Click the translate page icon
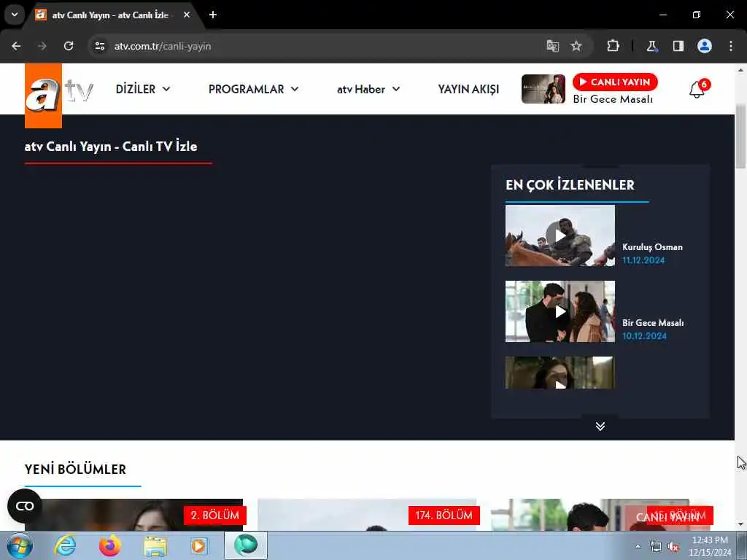This screenshot has height=560, width=747. (x=553, y=46)
